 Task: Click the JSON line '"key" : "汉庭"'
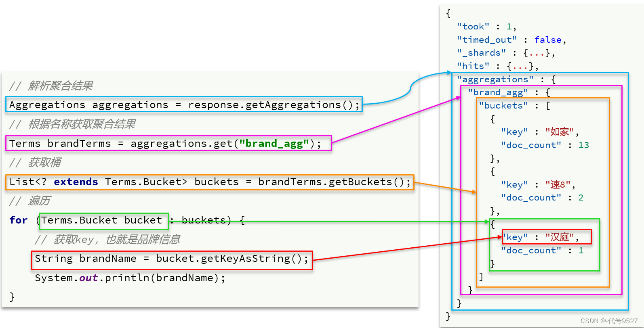pos(547,237)
